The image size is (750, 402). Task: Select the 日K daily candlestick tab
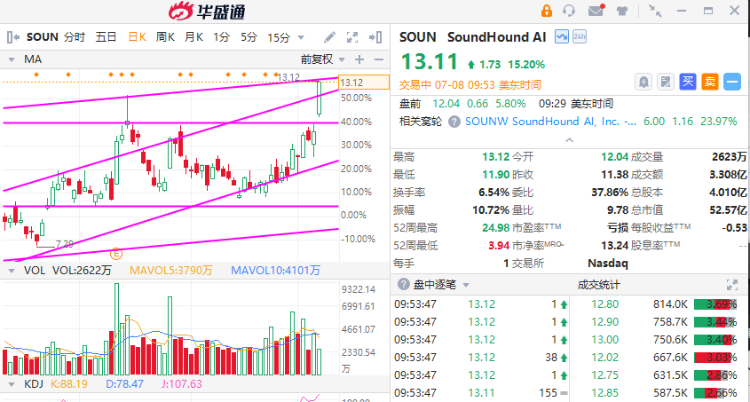(x=137, y=37)
